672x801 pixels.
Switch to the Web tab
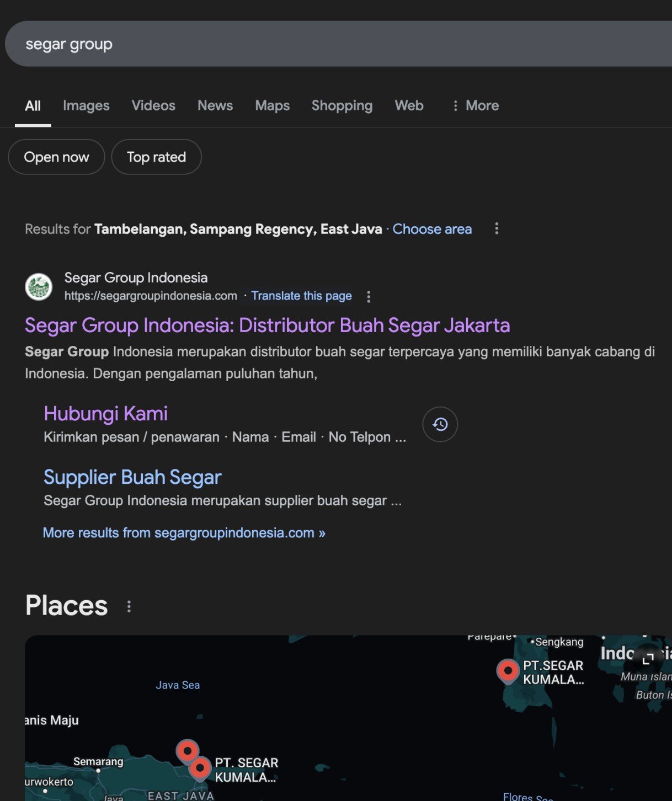409,105
